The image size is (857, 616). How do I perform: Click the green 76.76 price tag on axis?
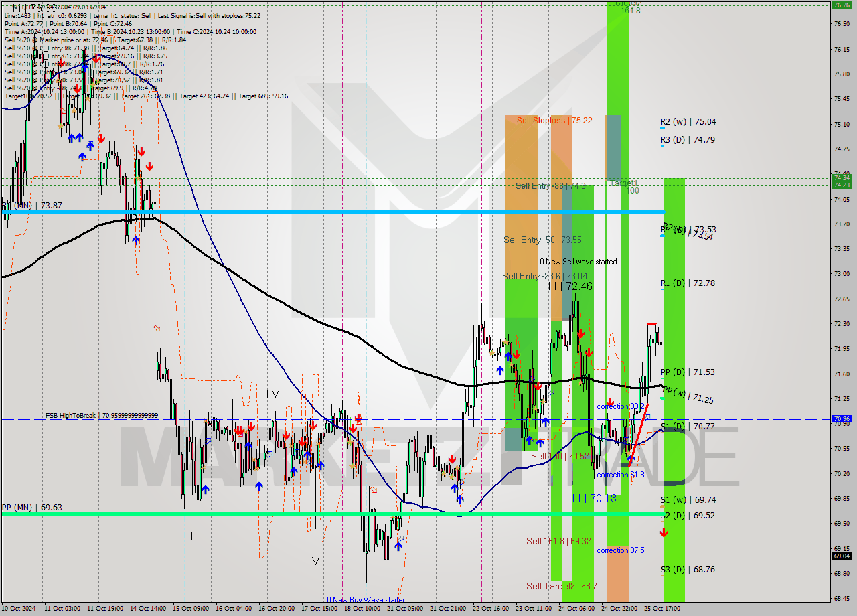pyautogui.click(x=841, y=5)
